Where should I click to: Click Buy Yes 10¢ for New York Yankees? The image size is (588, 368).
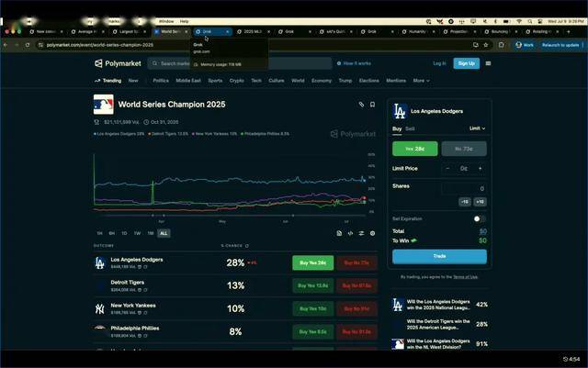312,308
